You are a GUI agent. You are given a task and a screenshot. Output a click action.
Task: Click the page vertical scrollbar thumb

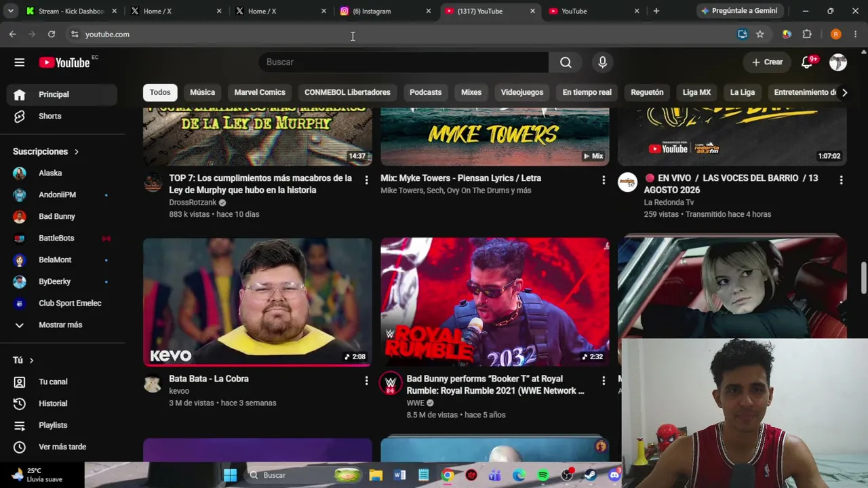tap(863, 279)
